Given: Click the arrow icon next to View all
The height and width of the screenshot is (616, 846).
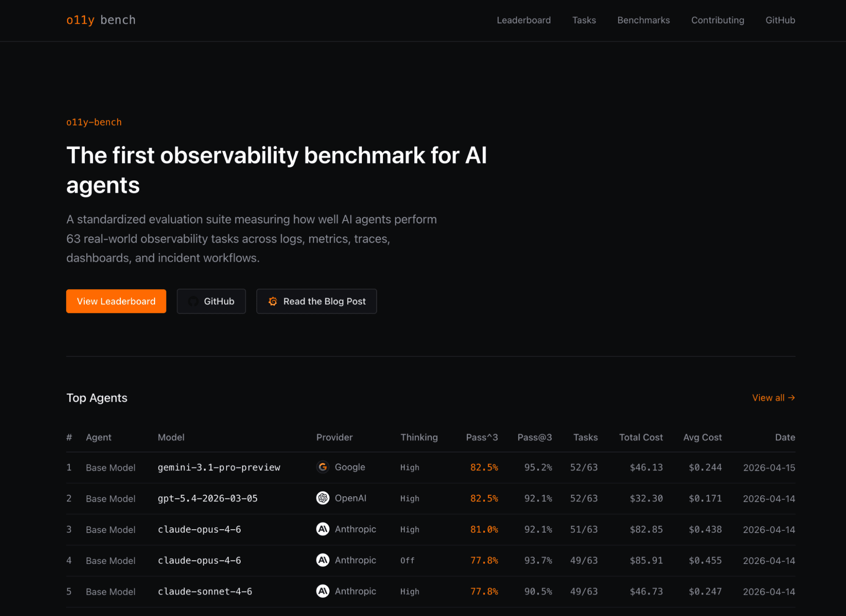Looking at the screenshot, I should click(x=791, y=398).
